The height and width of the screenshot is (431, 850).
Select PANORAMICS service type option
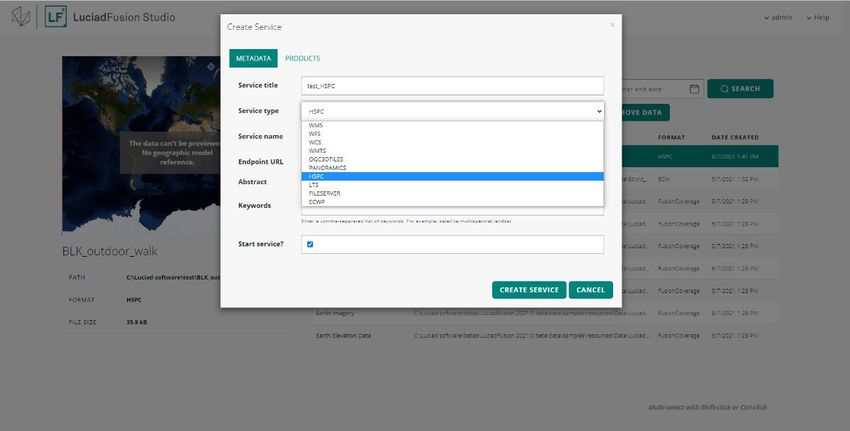(452, 168)
